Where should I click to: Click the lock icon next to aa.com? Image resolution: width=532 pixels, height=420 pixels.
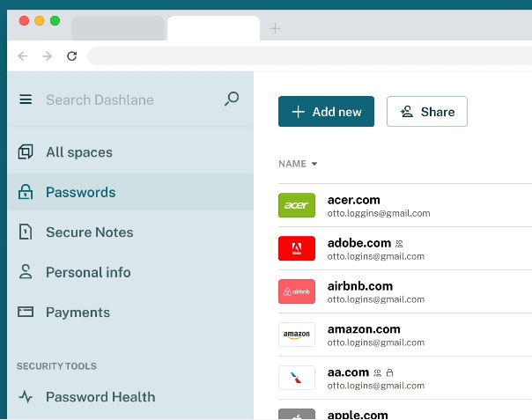coord(390,372)
